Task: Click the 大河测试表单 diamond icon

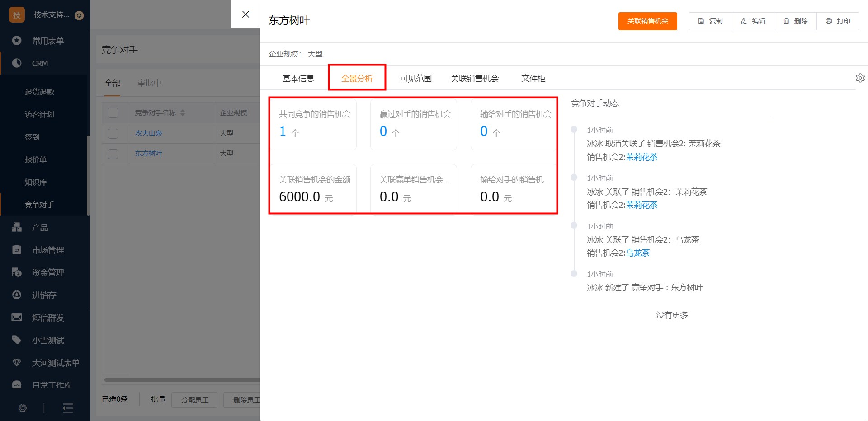Action: (x=17, y=363)
